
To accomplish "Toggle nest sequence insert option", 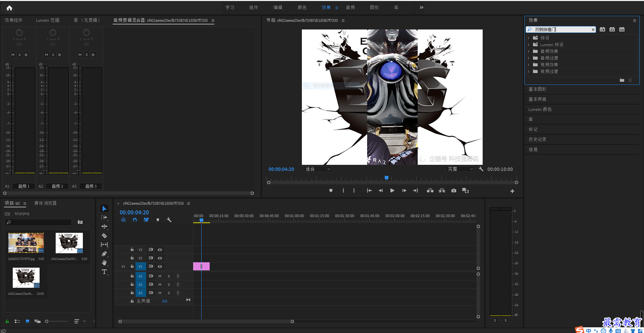I will pos(123,220).
